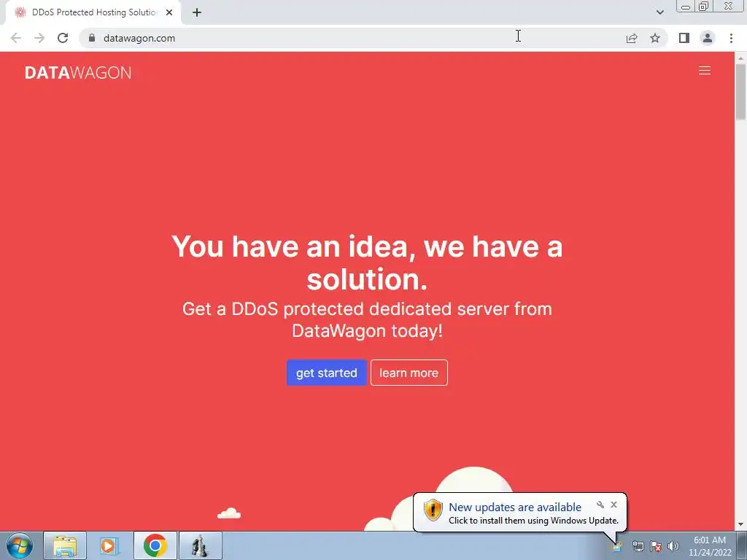Open the tab search dropdown

click(659, 12)
